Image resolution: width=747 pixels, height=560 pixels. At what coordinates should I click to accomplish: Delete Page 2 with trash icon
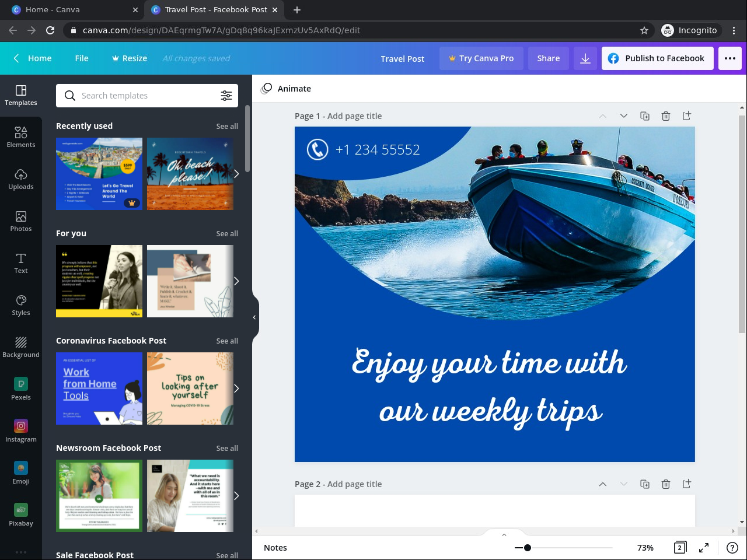click(x=666, y=484)
